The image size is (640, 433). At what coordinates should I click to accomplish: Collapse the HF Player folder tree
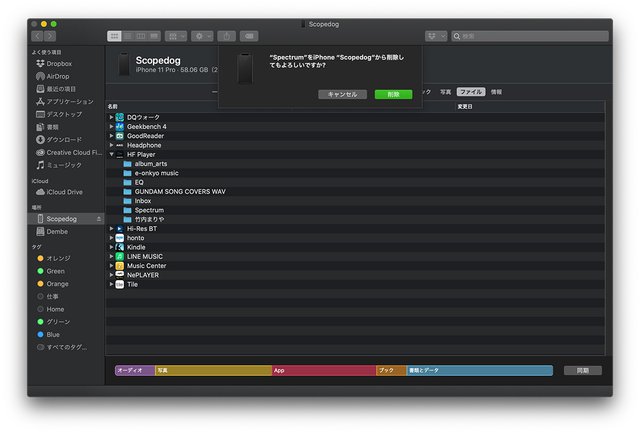tap(112, 155)
